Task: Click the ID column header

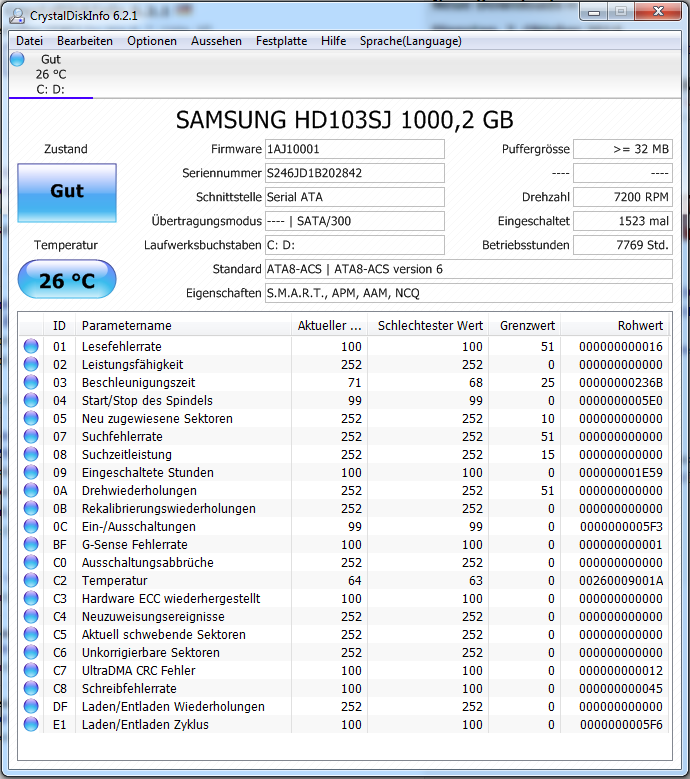Action: 60,325
